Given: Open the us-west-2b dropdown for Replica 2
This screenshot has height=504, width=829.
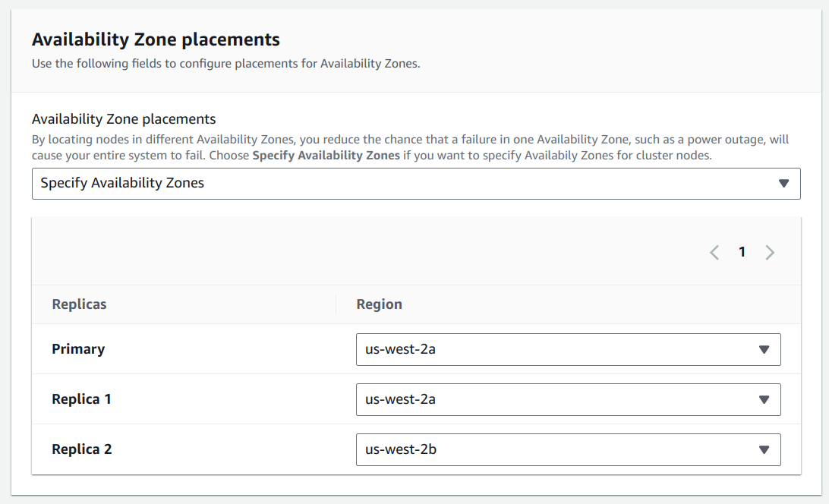Looking at the screenshot, I should (x=568, y=449).
